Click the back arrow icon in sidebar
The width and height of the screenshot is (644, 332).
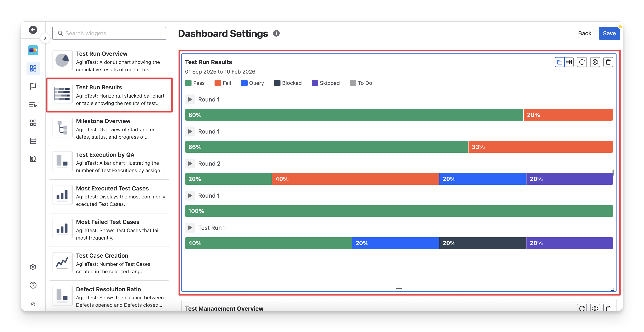point(33,30)
